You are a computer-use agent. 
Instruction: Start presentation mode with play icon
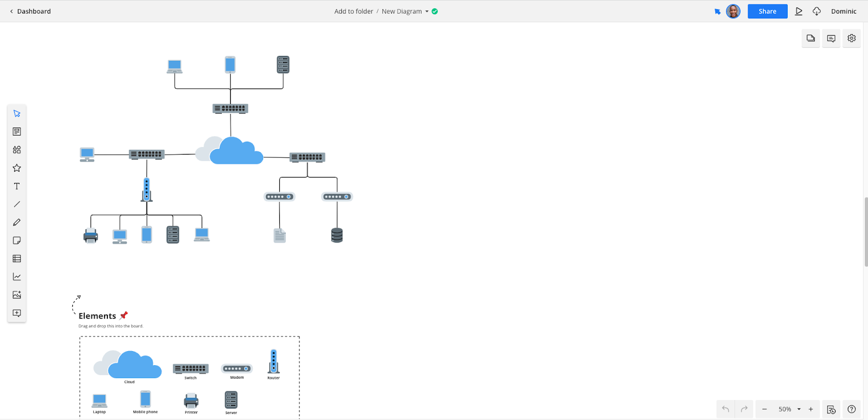pos(799,11)
